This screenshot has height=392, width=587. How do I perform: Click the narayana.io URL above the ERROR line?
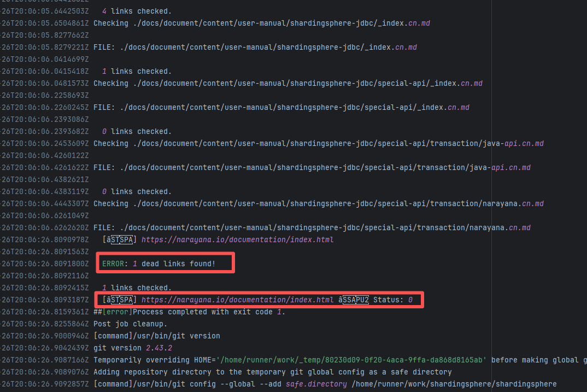tap(237, 239)
